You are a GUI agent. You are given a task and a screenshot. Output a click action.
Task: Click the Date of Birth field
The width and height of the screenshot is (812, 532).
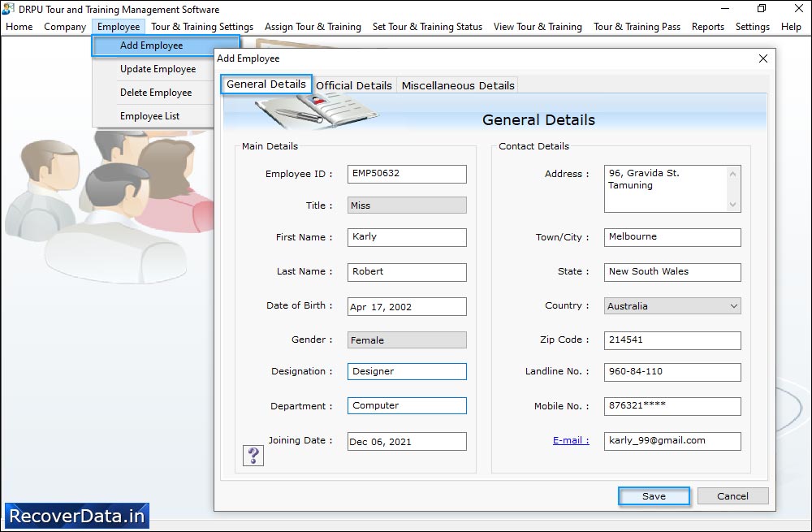pos(407,307)
